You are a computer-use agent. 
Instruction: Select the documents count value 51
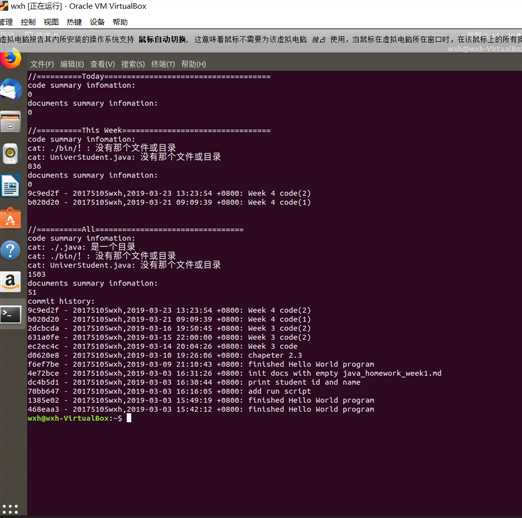(x=32, y=292)
